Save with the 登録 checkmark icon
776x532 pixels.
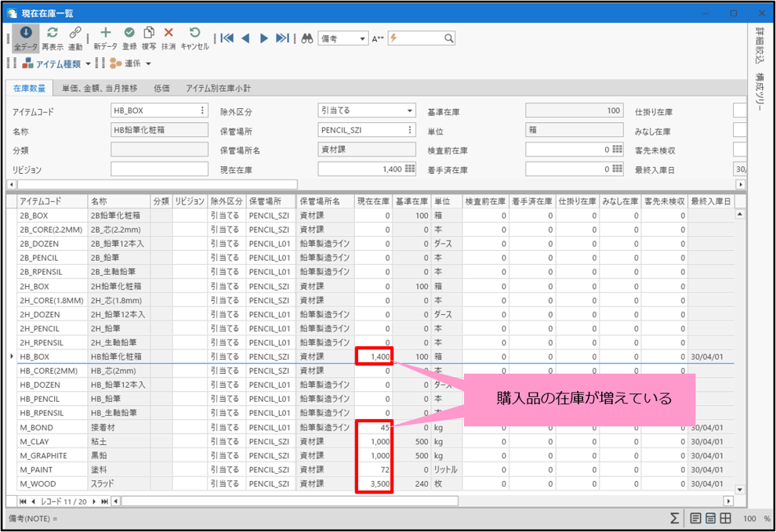[x=129, y=33]
